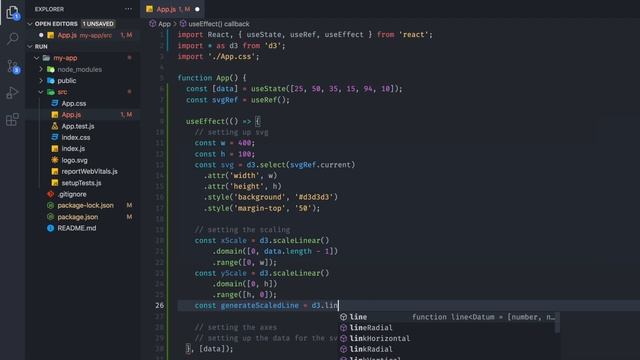Place cursor on line 26 generateScaledLine
This screenshot has width=640, height=360.
pyautogui.click(x=260, y=305)
